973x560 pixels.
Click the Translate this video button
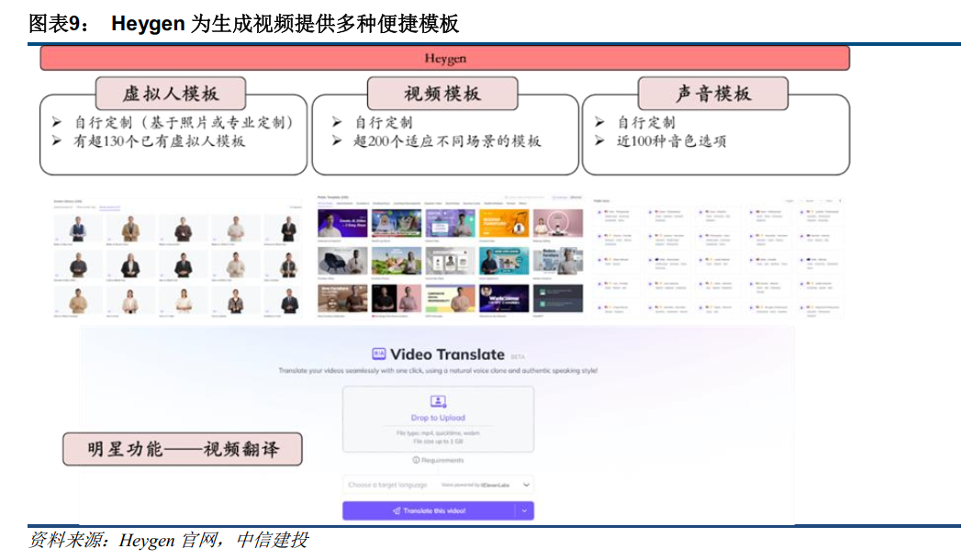point(429,510)
